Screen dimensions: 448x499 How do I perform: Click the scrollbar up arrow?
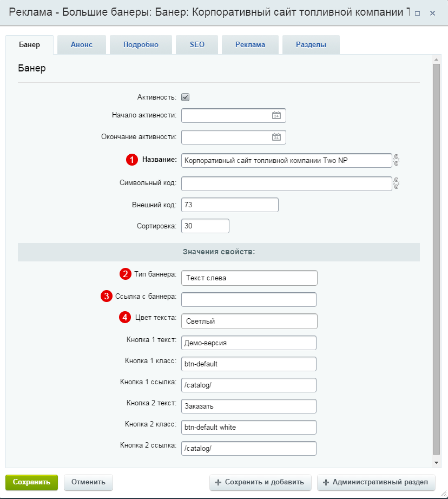tap(436, 60)
